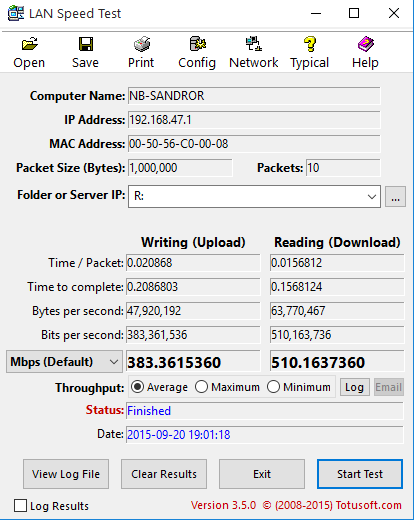Enable the Log Results checkbox
This screenshot has width=414, height=520.
click(20, 506)
